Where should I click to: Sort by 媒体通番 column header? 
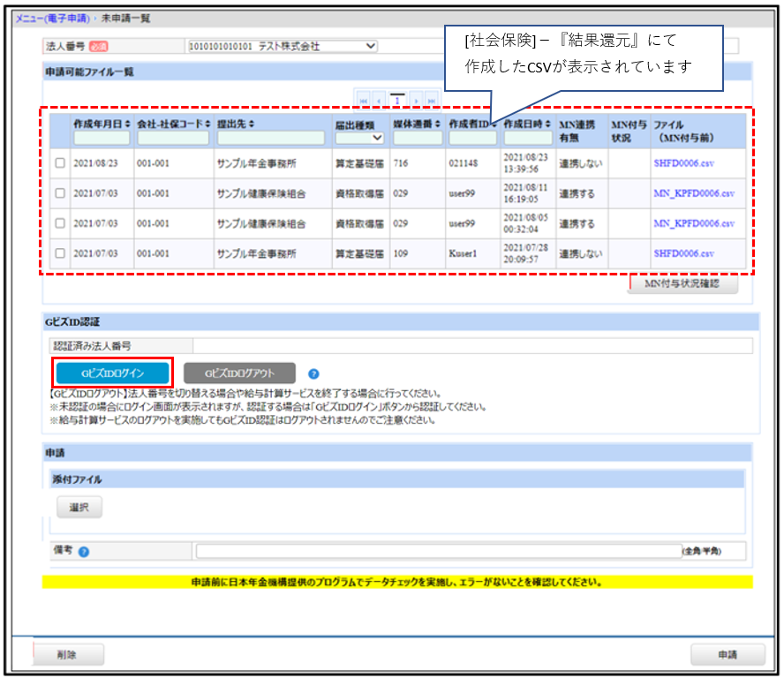[417, 124]
